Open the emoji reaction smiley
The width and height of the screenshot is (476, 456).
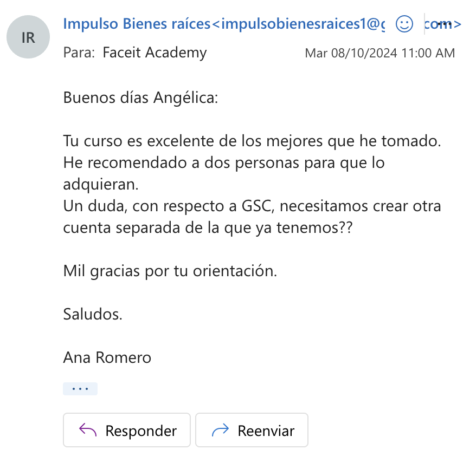[x=404, y=24]
